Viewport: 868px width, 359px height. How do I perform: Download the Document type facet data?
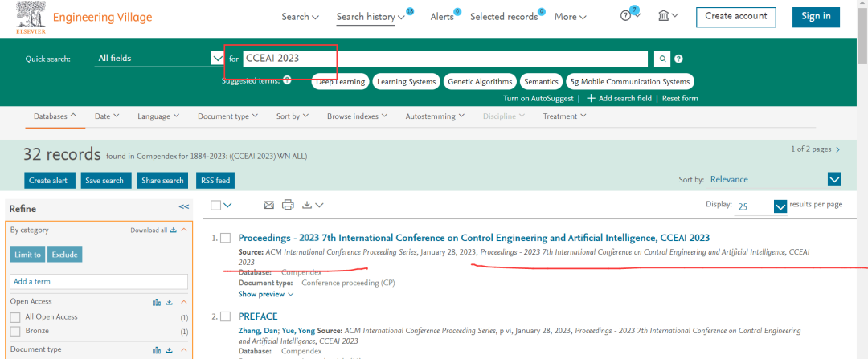point(170,349)
